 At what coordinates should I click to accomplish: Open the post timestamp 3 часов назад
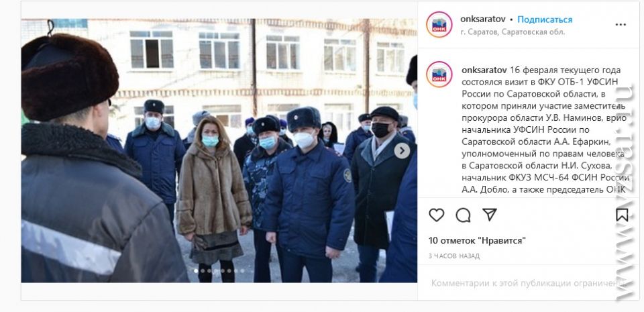(454, 256)
